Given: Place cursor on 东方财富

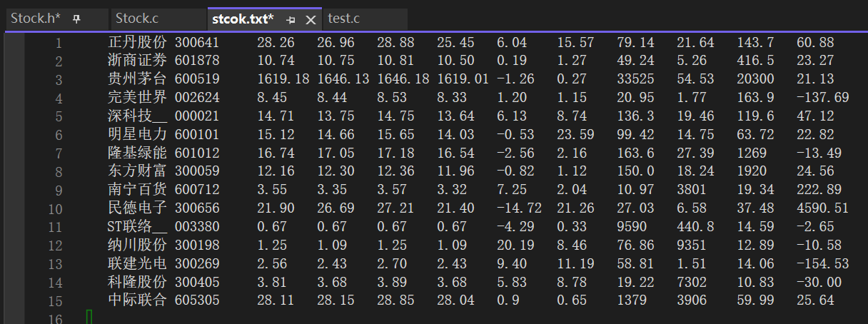Looking at the screenshot, I should click(x=137, y=171).
